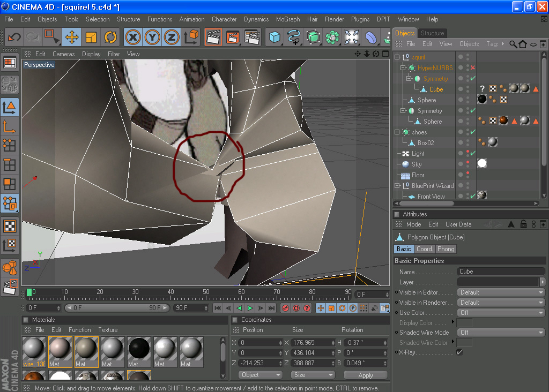Open the MoGraph menu
This screenshot has width=549, height=392.
pyautogui.click(x=288, y=19)
